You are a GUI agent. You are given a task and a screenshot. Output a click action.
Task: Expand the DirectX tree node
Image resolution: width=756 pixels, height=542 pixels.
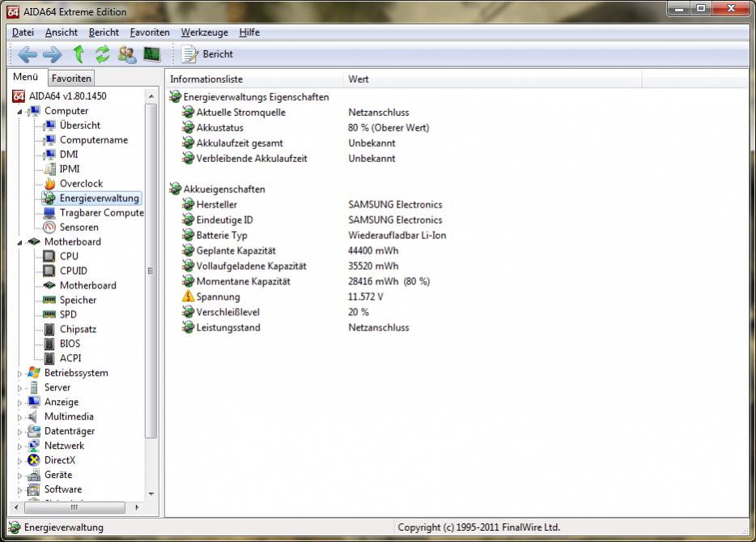point(19,461)
